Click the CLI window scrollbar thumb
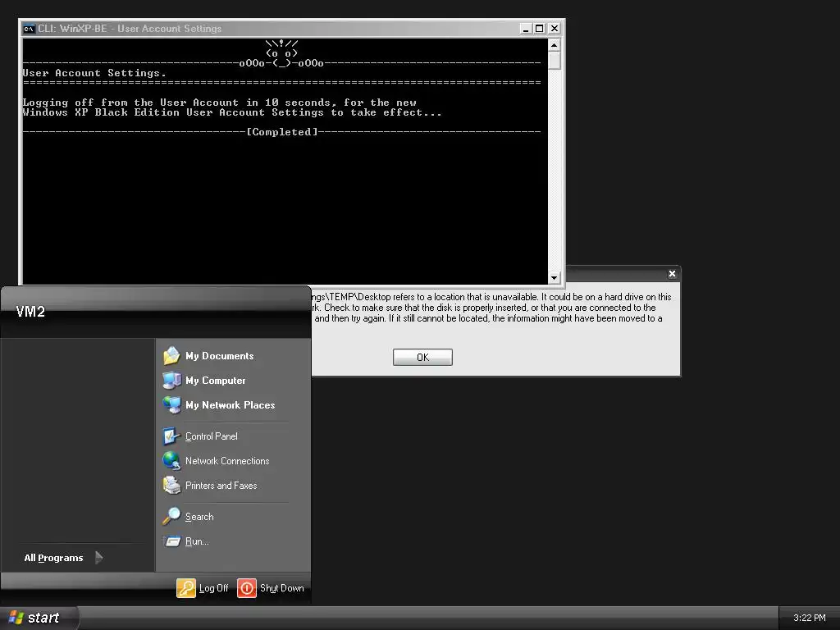Screen dimensions: 840x630 point(554,61)
